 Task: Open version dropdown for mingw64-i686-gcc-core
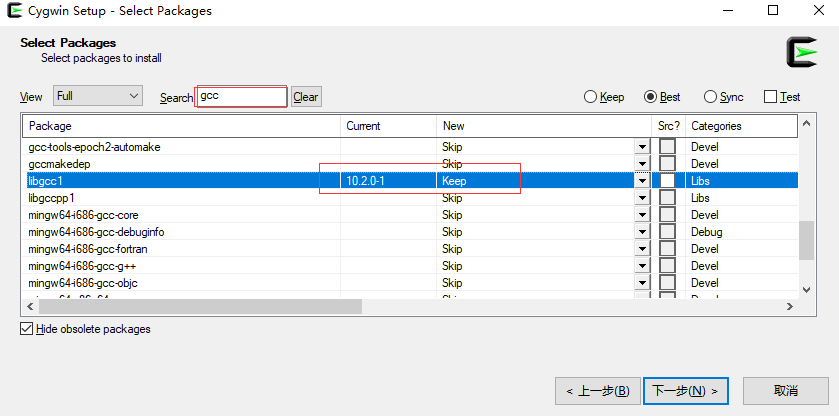pyautogui.click(x=642, y=215)
